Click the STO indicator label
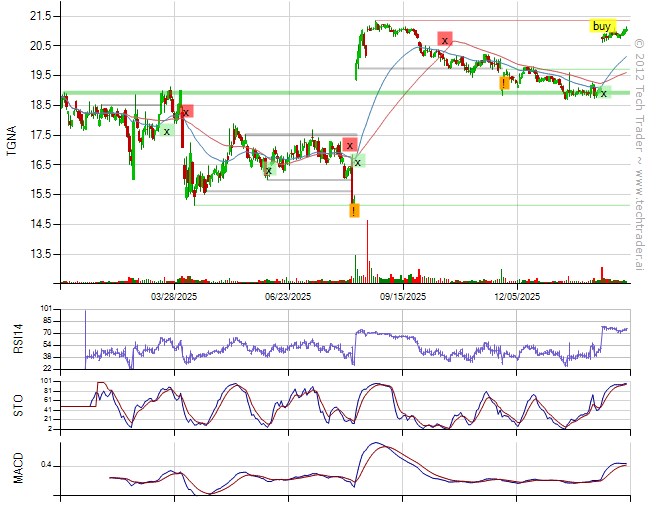 click(x=18, y=406)
